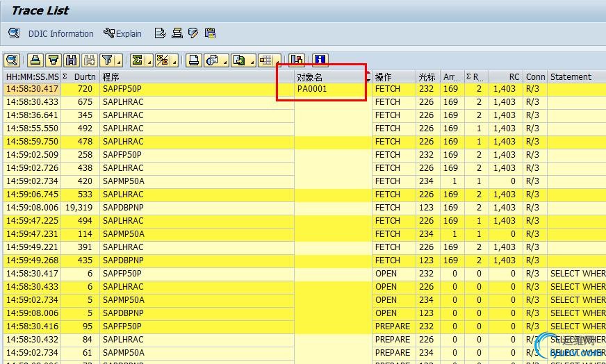This screenshot has width=606, height=364.
Task: Open the Total sigma dropdown arrow
Action: [149, 60]
